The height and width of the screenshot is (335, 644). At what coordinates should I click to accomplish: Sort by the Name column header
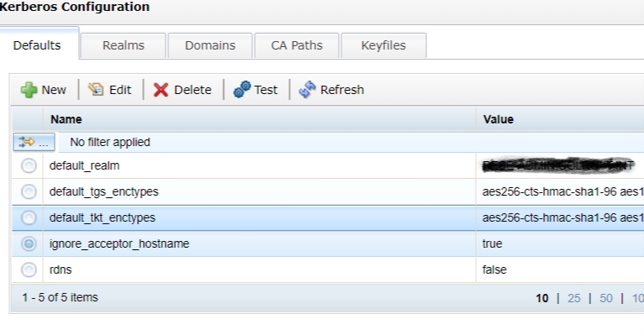click(x=259, y=119)
